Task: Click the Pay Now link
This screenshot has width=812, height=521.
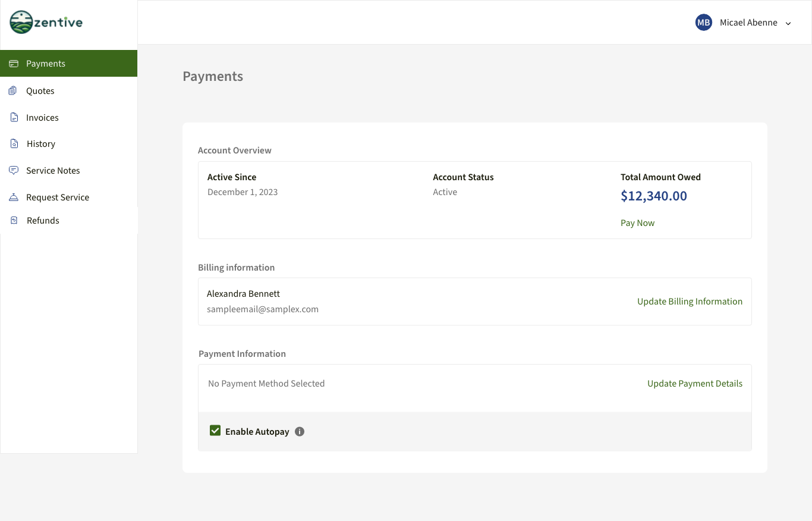Action: pyautogui.click(x=637, y=223)
